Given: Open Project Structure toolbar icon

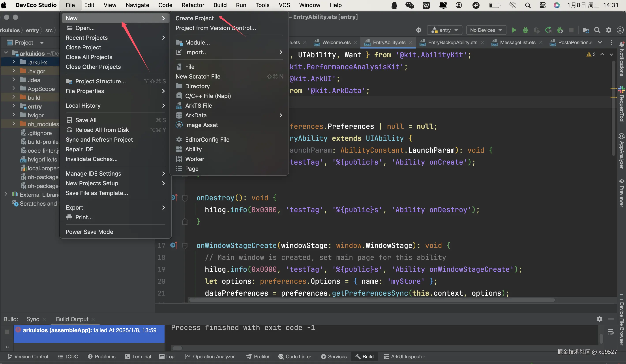Looking at the screenshot, I should pyautogui.click(x=585, y=30).
